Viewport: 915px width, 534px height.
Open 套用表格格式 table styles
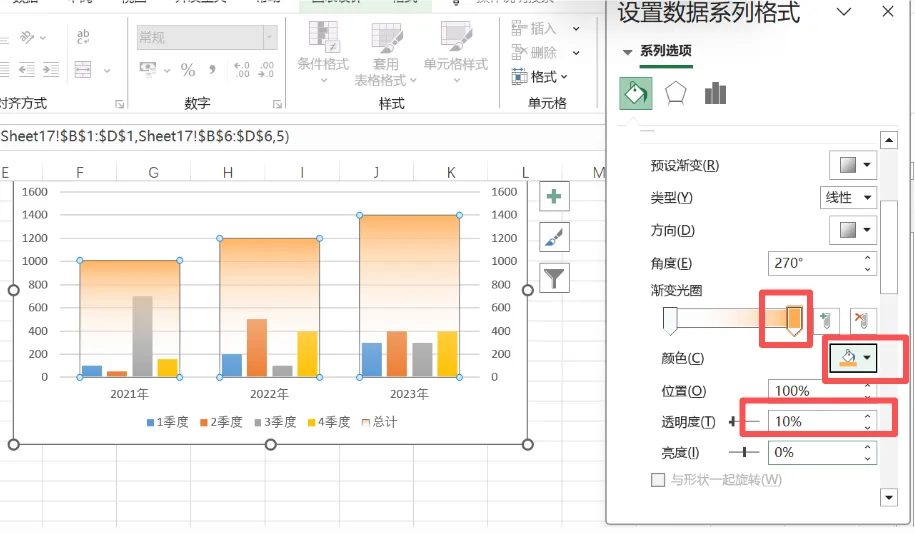point(386,54)
